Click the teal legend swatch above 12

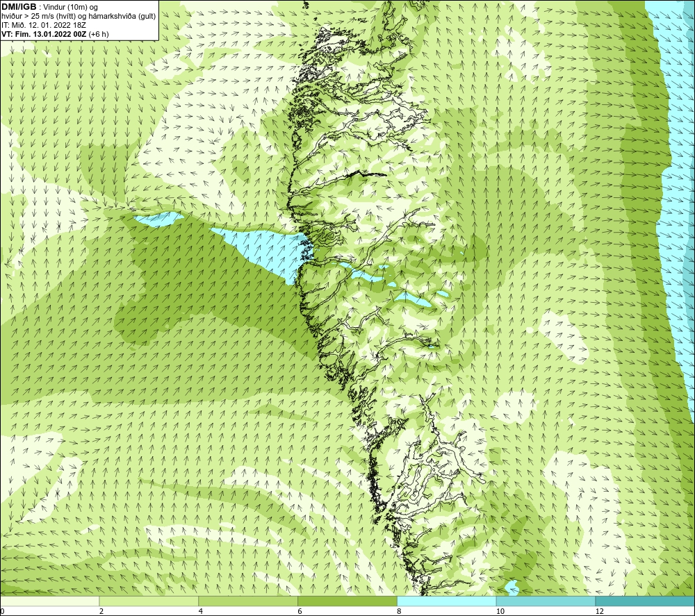click(646, 601)
